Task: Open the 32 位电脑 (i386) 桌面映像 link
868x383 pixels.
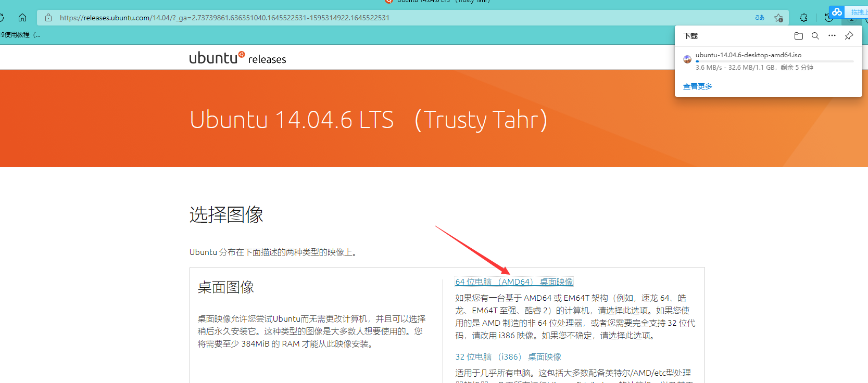Action: coord(508,356)
